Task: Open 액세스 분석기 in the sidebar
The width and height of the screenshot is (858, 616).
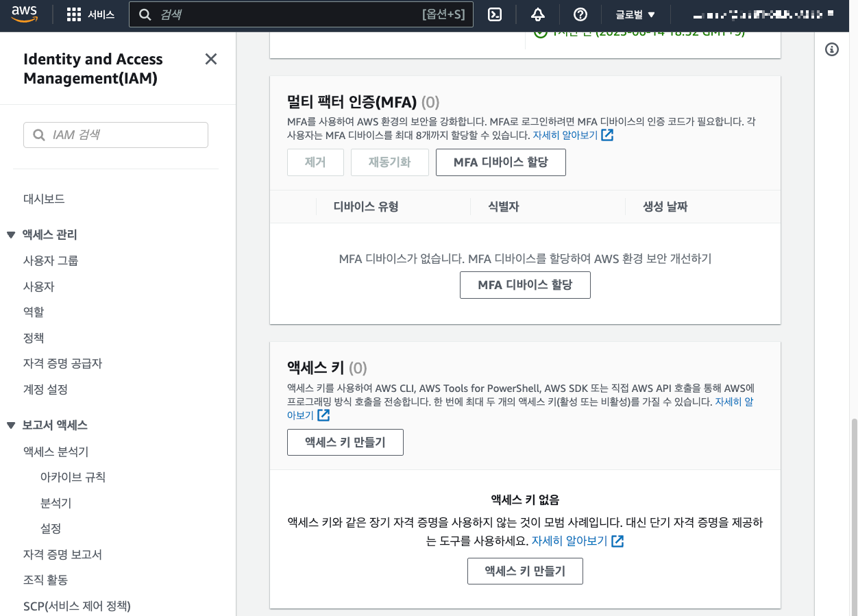Action: (x=56, y=452)
